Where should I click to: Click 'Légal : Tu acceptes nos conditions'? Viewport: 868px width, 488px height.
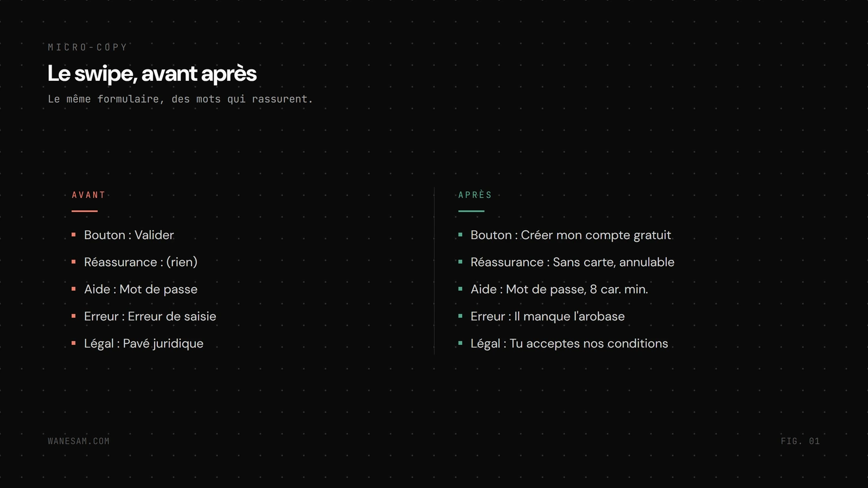pyautogui.click(x=569, y=343)
